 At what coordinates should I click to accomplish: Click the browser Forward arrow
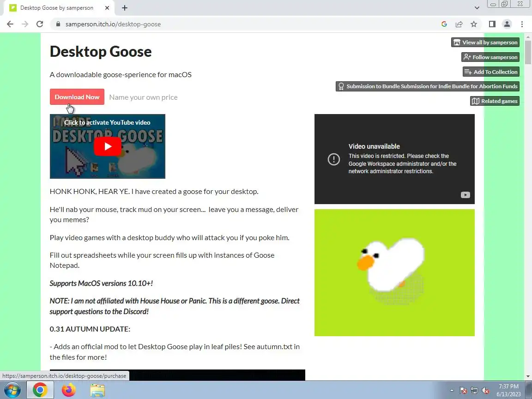point(25,24)
